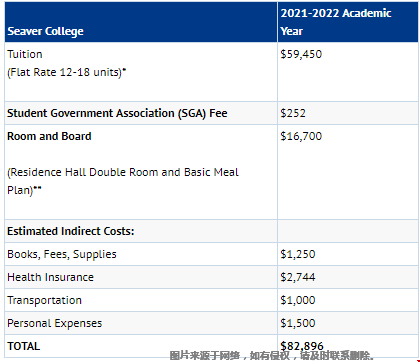The image size is (420, 362).
Task: Select the Personal Expenses row label
Action: click(x=54, y=323)
